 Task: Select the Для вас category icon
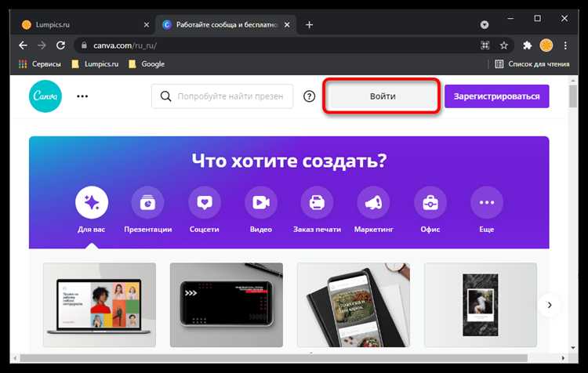point(92,203)
